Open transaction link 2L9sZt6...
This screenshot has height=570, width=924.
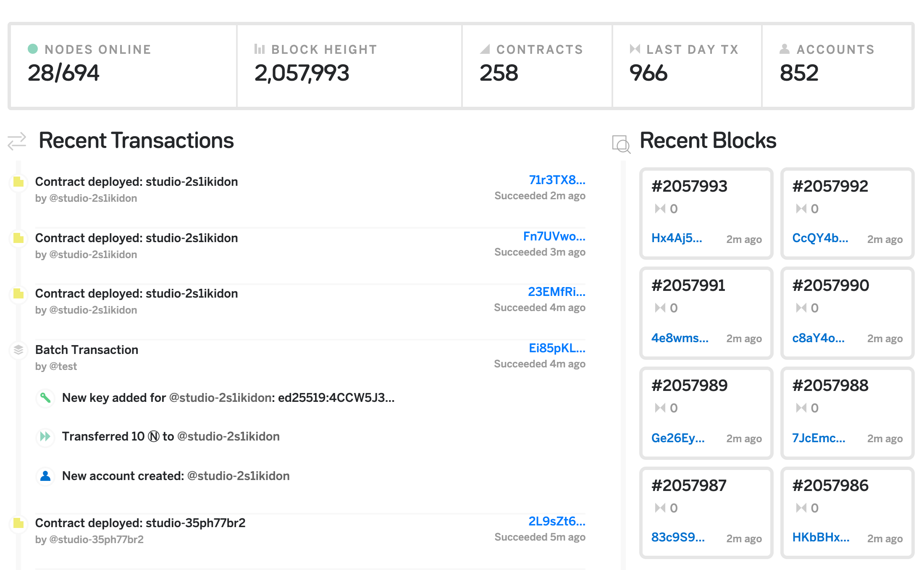click(x=556, y=521)
